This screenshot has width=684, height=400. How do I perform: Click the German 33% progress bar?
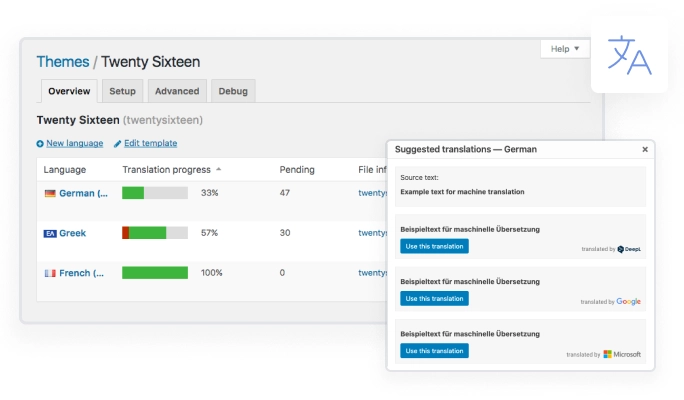[154, 193]
